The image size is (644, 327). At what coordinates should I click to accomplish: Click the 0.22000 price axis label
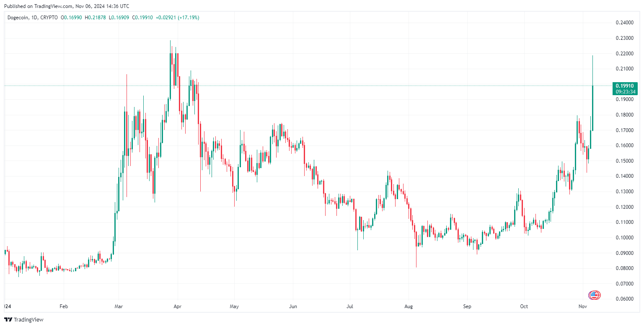625,54
